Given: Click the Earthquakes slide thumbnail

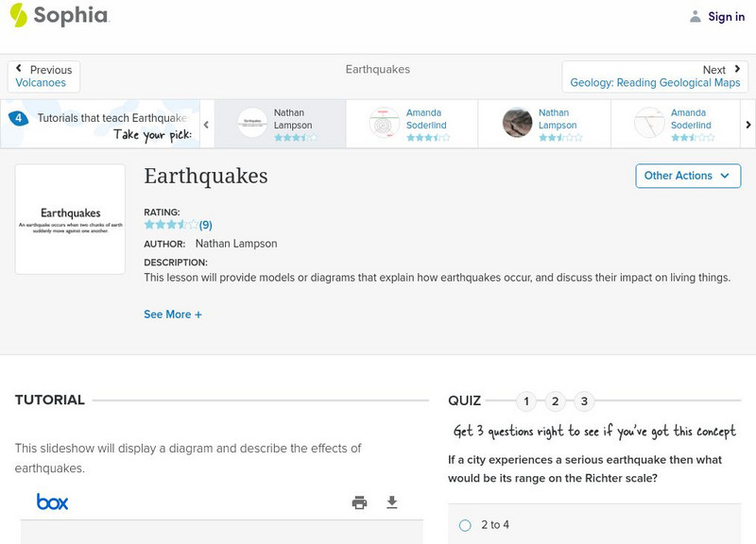Looking at the screenshot, I should click(71, 219).
